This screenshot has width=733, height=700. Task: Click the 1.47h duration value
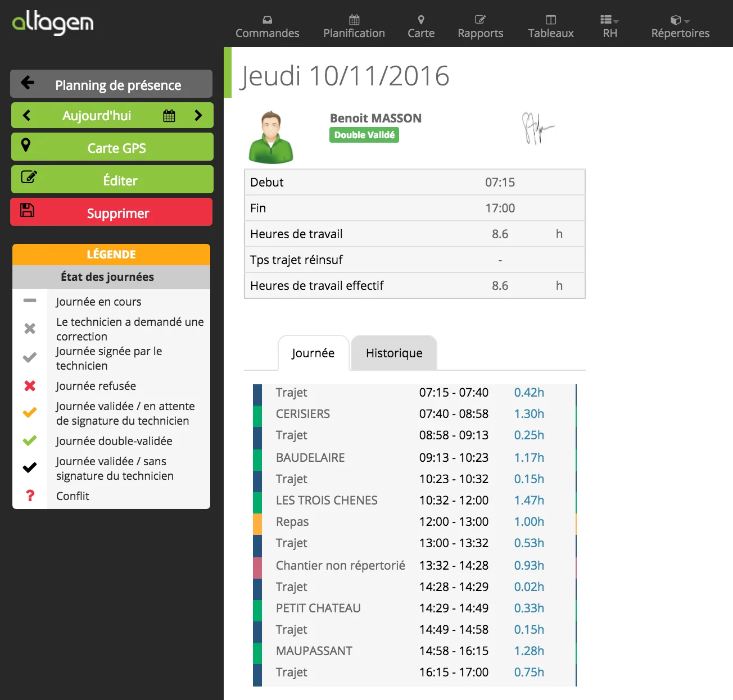pyautogui.click(x=529, y=500)
